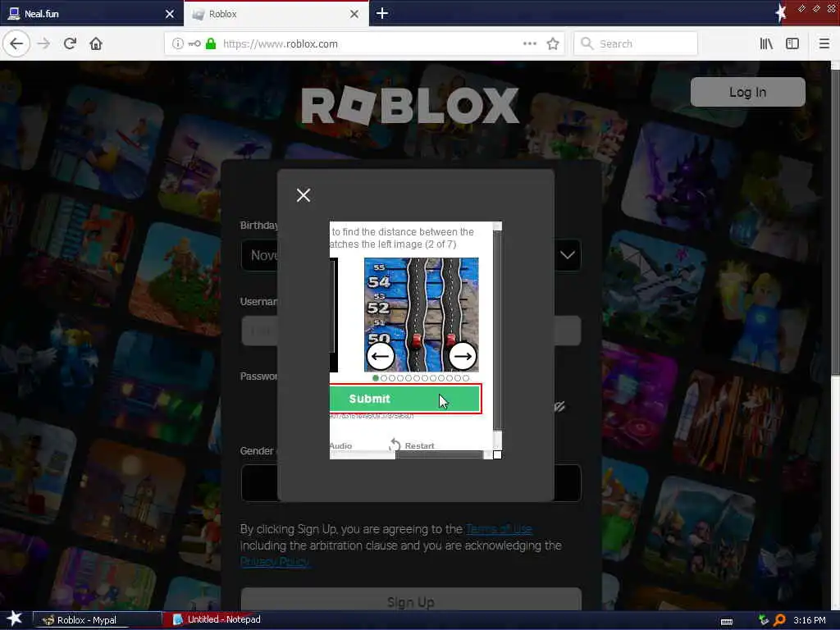Switch to Roblox - Mypal taskbar item
Screen dimensions: 840x630
coord(97,620)
